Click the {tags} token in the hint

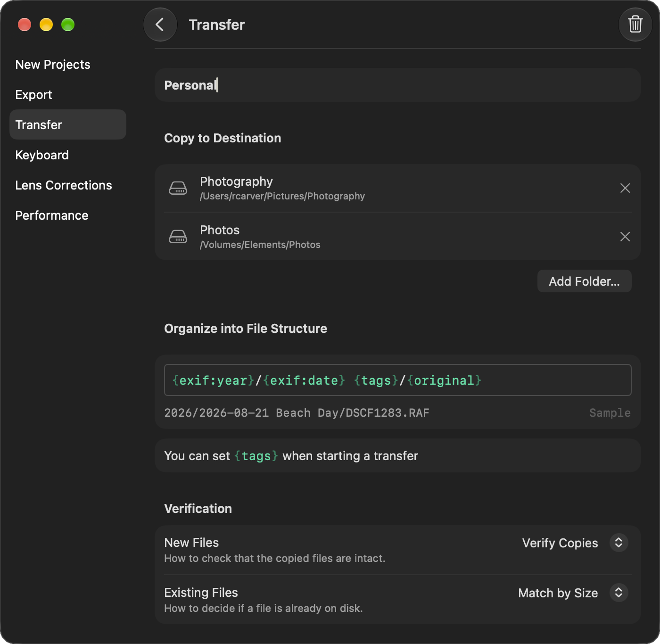click(x=256, y=456)
